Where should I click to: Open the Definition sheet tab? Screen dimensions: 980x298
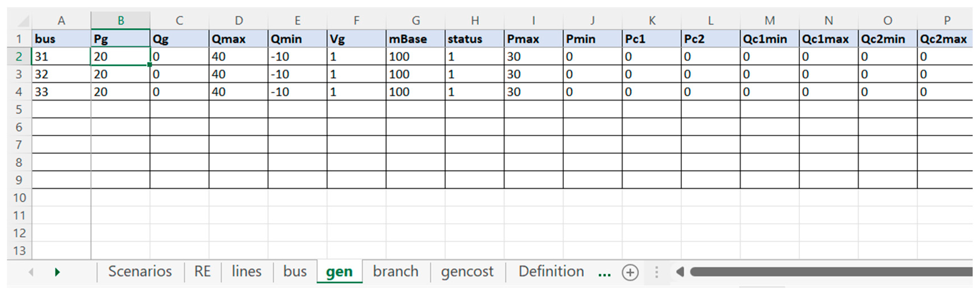551,272
